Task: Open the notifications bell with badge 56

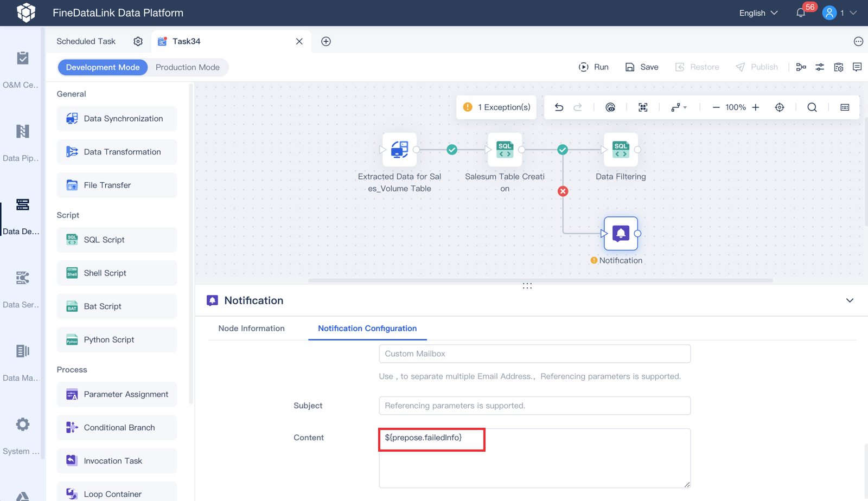Action: click(x=801, y=12)
